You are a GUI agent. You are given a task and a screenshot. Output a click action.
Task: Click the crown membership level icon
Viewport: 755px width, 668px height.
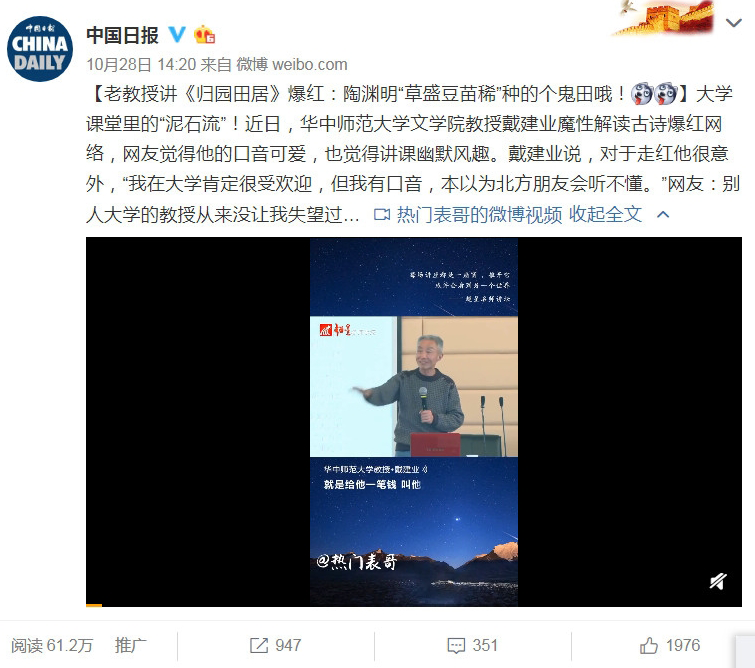(204, 35)
